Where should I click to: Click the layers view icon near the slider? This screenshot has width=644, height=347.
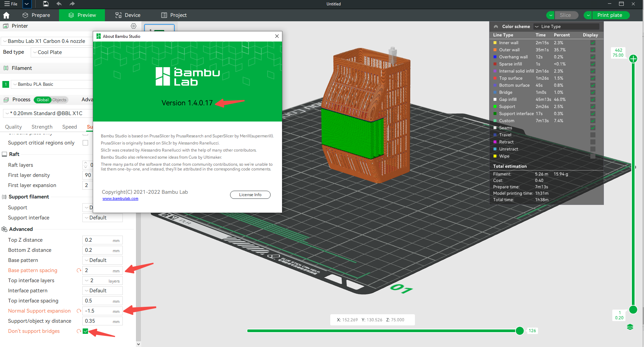click(x=631, y=327)
